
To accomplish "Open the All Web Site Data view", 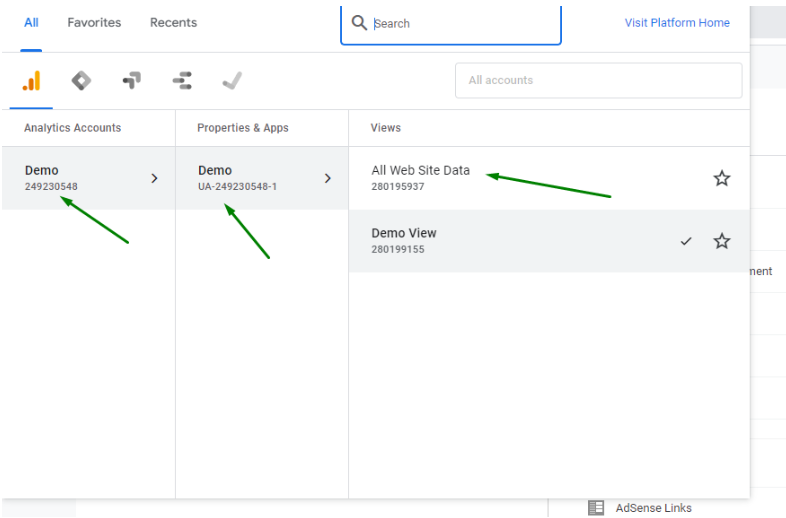I will 549,178.
